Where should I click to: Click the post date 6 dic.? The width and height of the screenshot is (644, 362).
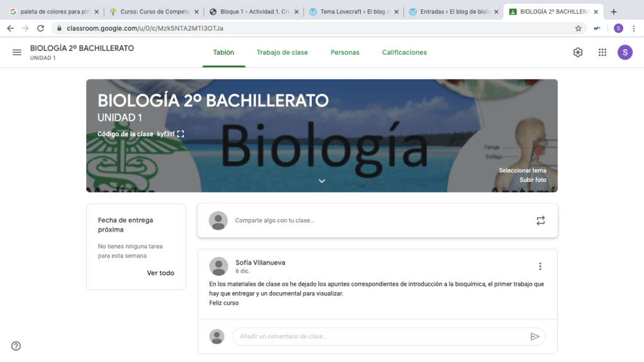click(242, 271)
